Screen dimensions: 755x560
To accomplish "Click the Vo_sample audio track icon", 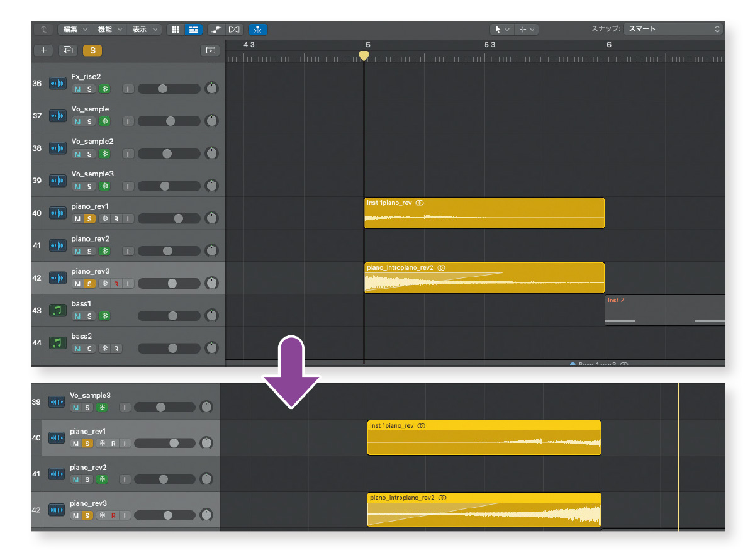I will click(58, 116).
